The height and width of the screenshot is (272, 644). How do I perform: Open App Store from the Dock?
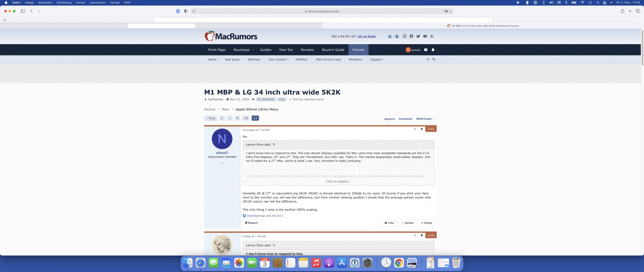(x=342, y=263)
